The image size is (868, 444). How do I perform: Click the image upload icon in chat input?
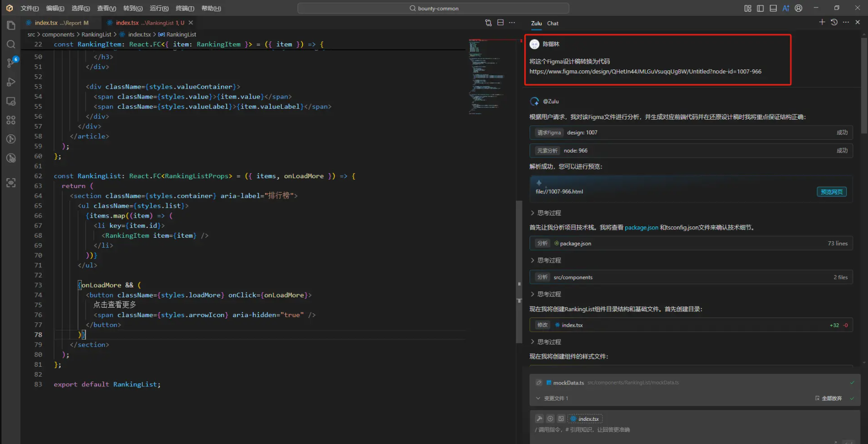pyautogui.click(x=561, y=419)
